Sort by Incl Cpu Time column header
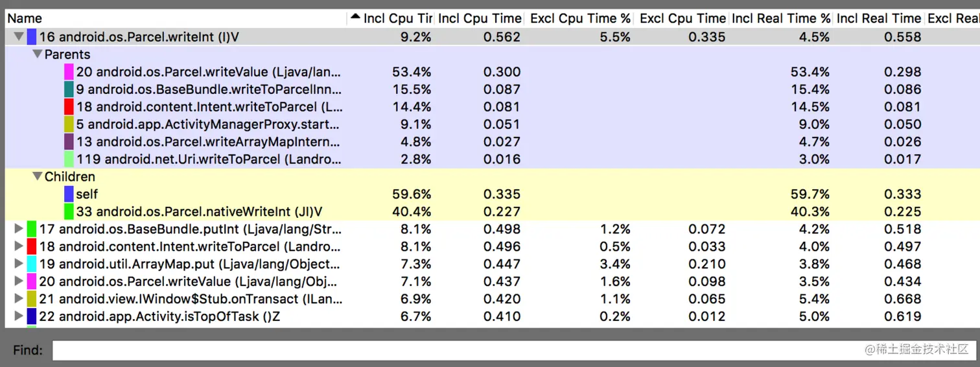The image size is (980, 367). point(480,18)
